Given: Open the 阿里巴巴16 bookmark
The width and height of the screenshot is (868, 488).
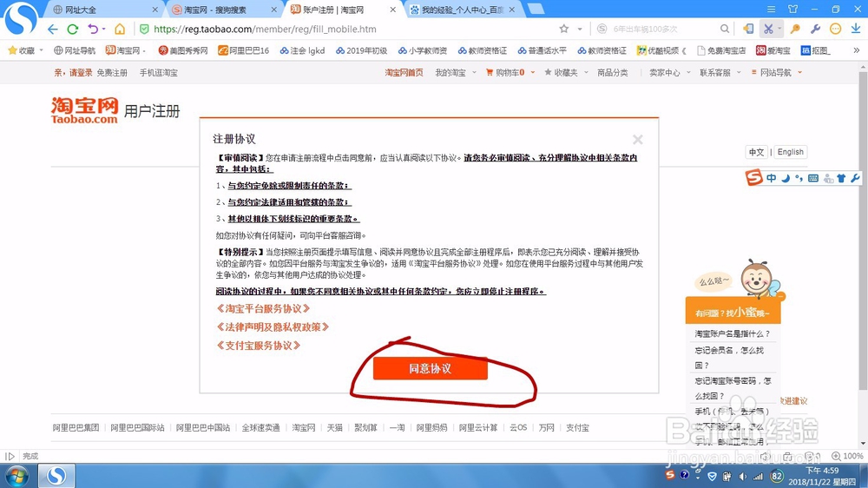Looking at the screenshot, I should pyautogui.click(x=243, y=50).
